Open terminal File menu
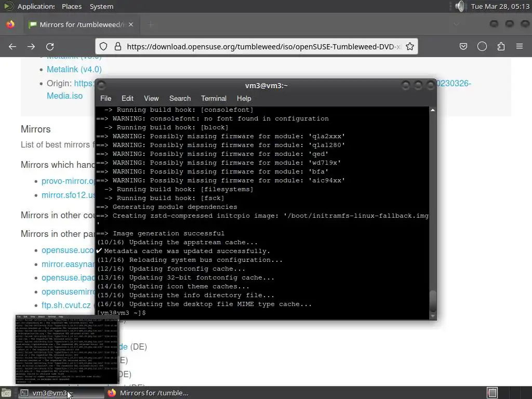This screenshot has height=399, width=532. pos(106,98)
